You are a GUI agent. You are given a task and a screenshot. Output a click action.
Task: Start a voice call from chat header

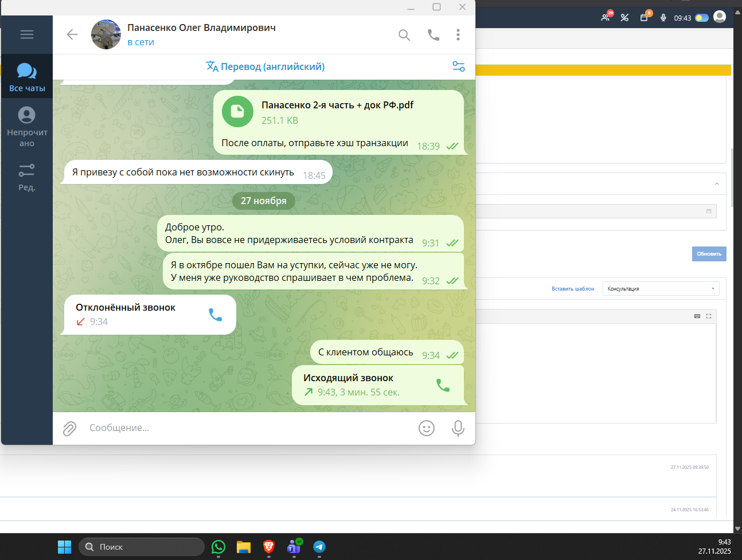[434, 35]
